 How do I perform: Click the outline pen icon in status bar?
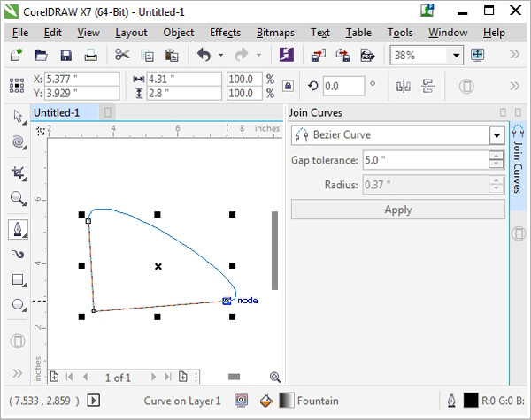(451, 401)
